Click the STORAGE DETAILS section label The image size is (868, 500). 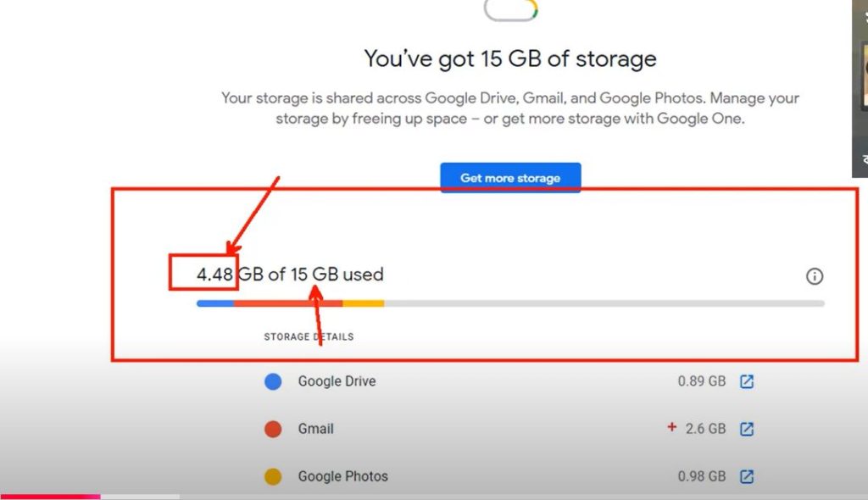(309, 336)
